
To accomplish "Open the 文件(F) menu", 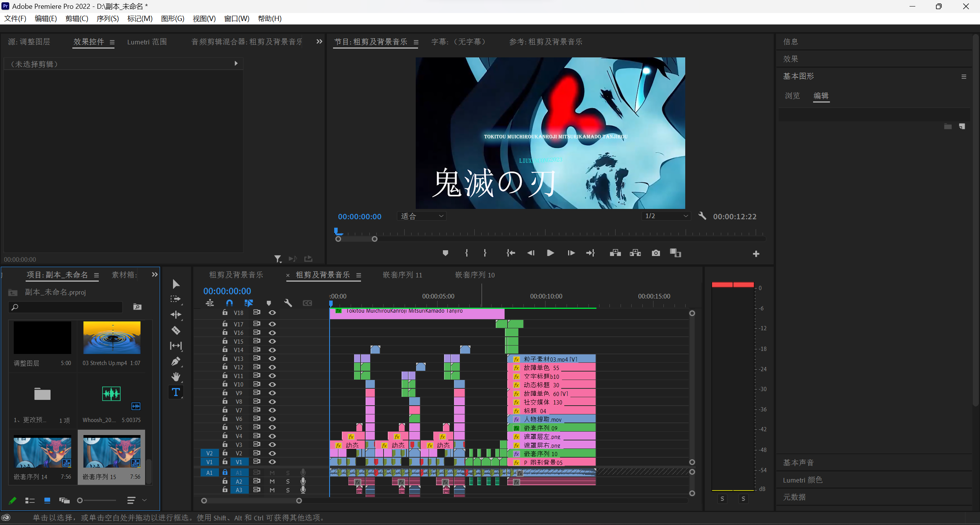I will coord(15,18).
